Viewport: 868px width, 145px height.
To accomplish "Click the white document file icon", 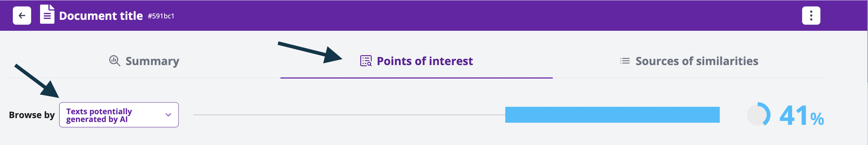I will pyautogui.click(x=47, y=14).
